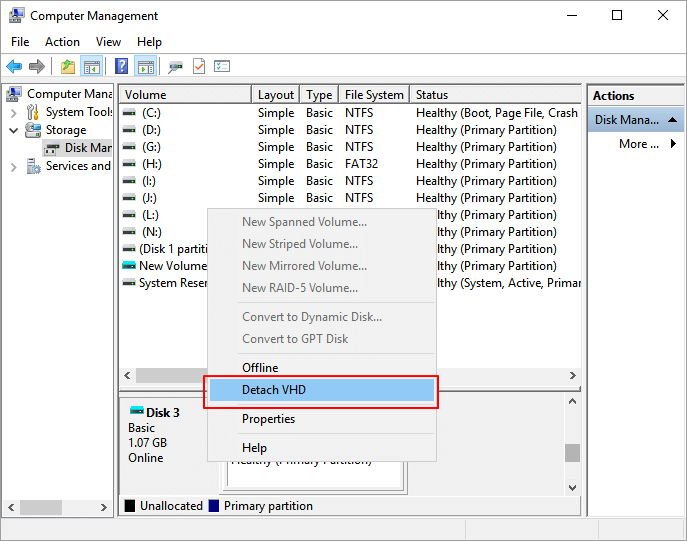
Task: Open Properties from the context menu
Action: (268, 419)
